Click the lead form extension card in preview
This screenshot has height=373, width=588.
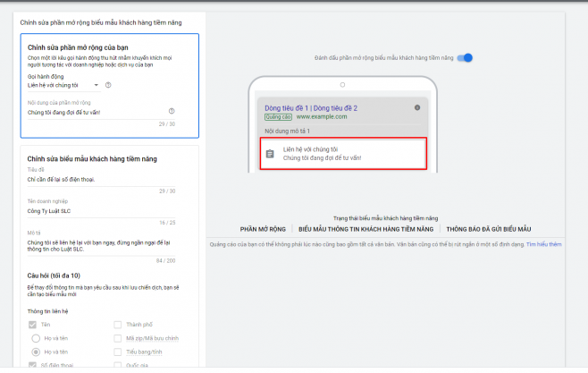pyautogui.click(x=343, y=154)
